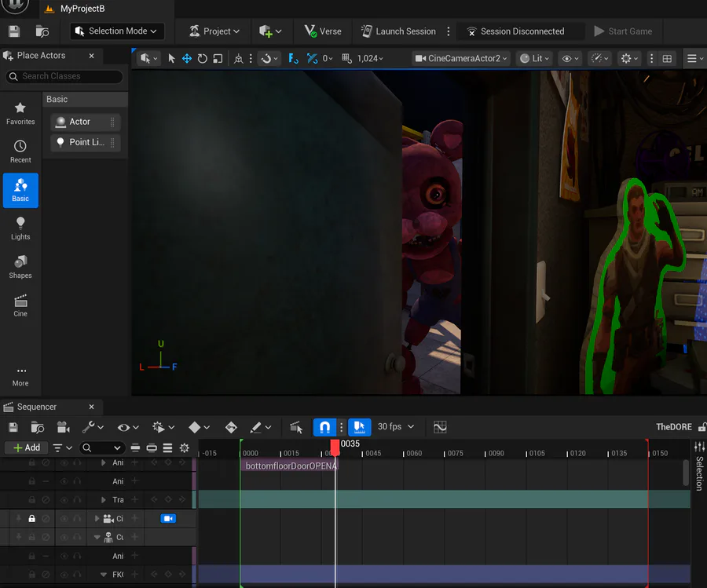Toggle the viewport layout grid icon
Viewport: 707px width, 588px height.
click(667, 59)
